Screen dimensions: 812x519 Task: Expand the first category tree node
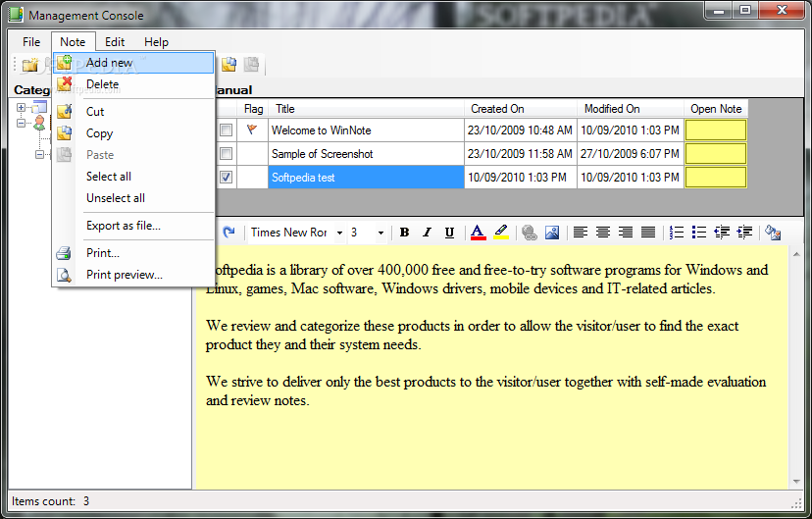21,108
